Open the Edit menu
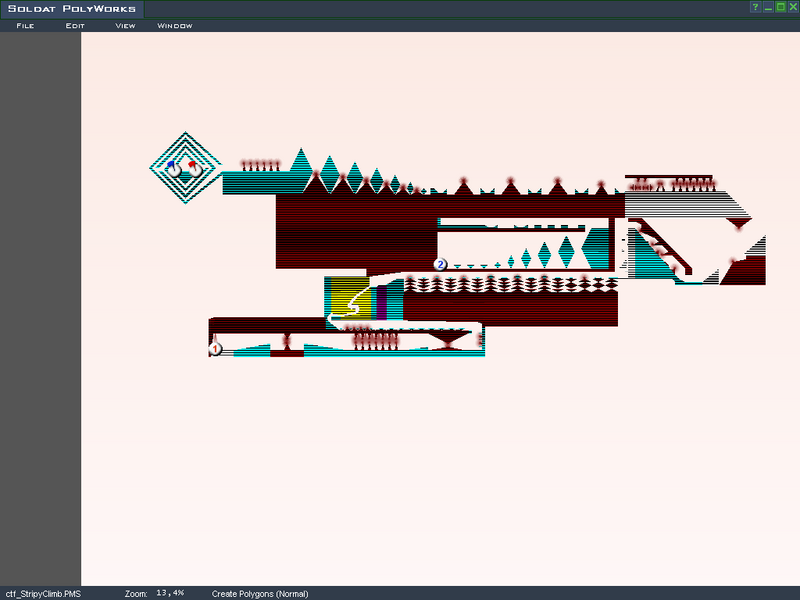The image size is (800, 600). (x=74, y=26)
